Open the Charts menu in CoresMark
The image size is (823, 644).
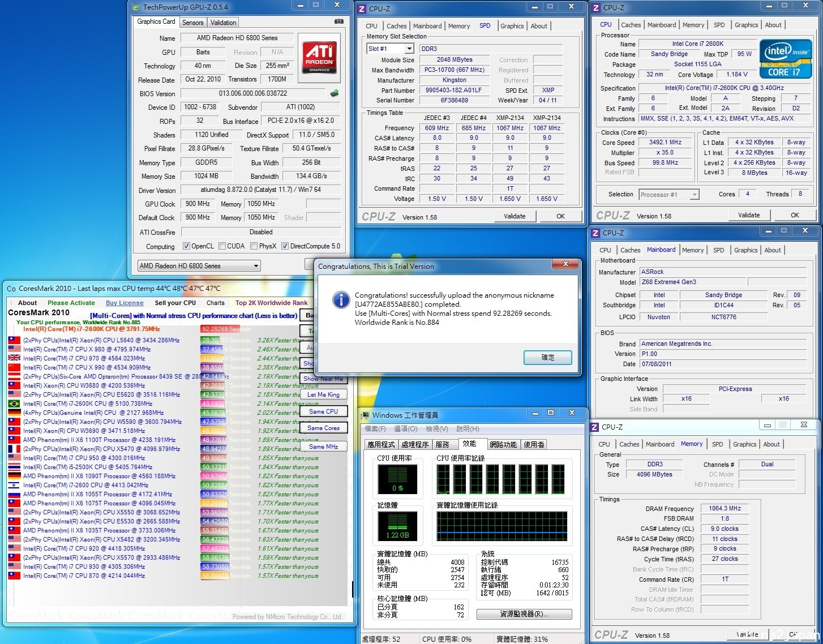pyautogui.click(x=215, y=303)
